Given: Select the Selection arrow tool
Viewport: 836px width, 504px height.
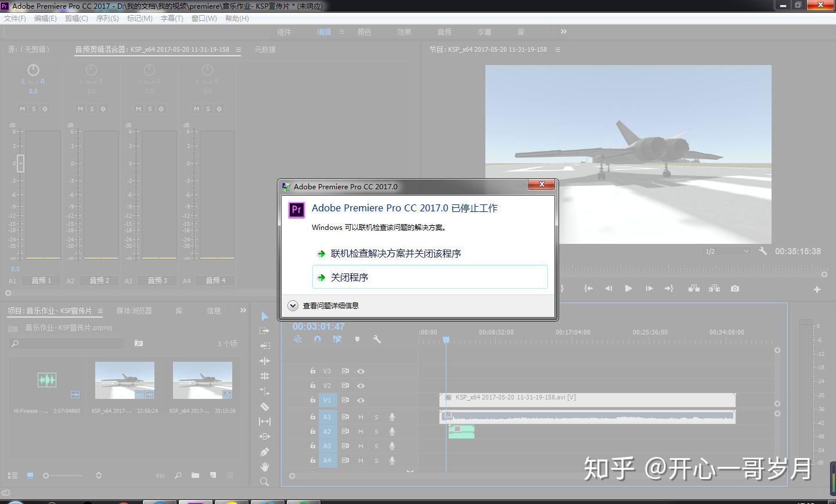Looking at the screenshot, I should 265,316.
